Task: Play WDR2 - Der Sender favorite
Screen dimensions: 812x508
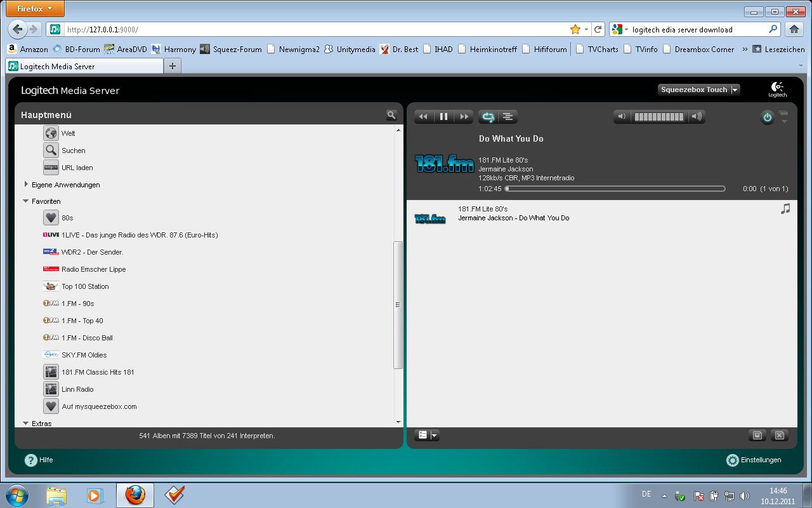Action: tap(92, 252)
